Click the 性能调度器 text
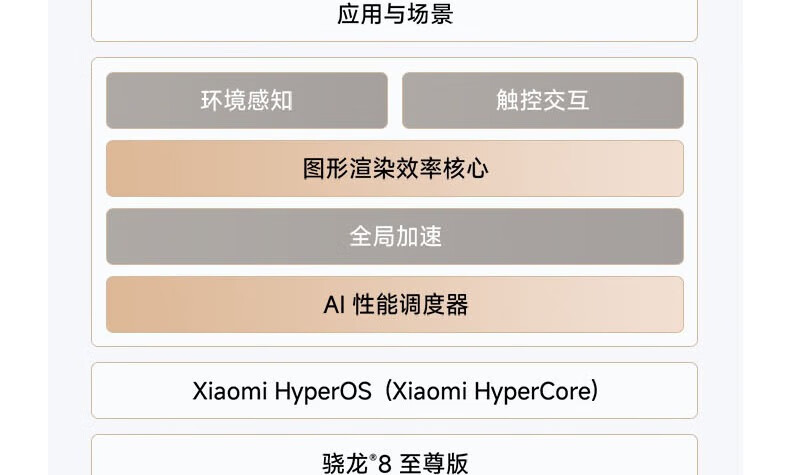 click(x=410, y=305)
